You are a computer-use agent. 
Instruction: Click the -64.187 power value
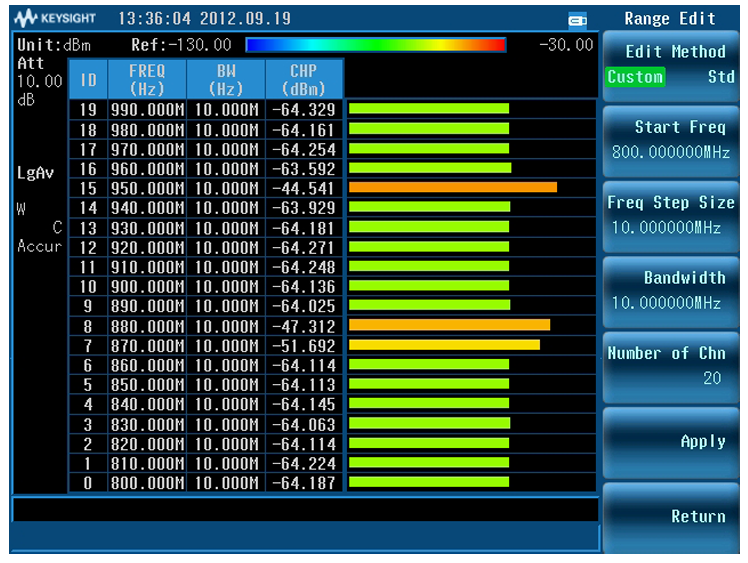[304, 483]
